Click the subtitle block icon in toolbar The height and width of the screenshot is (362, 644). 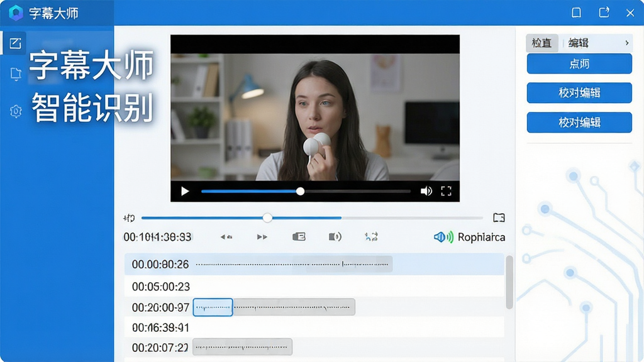coord(299,237)
